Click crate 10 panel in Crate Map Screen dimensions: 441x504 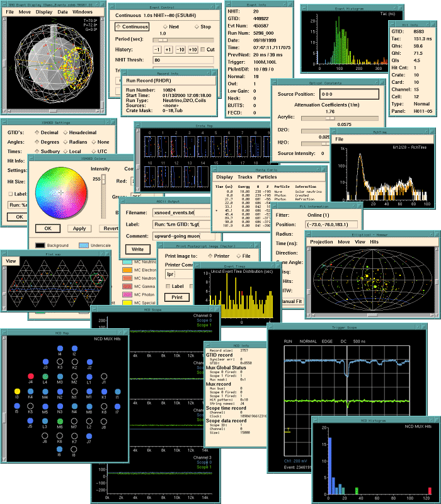click(x=149, y=177)
